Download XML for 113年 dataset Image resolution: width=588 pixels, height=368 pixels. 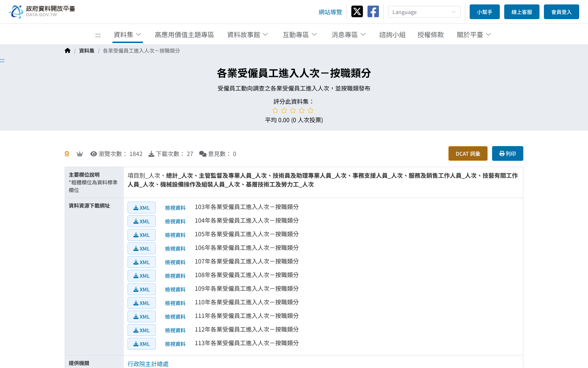pyautogui.click(x=141, y=344)
